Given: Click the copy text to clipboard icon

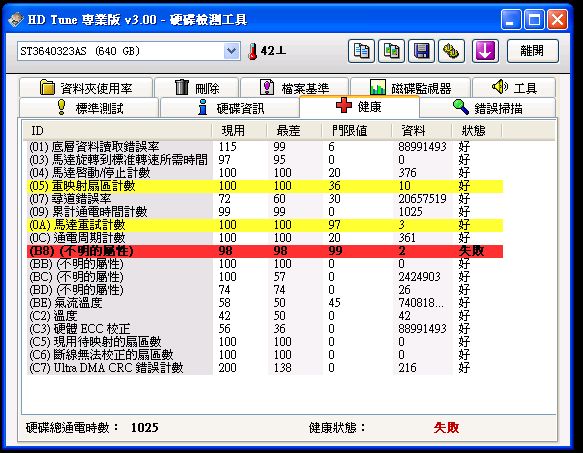Looking at the screenshot, I should point(361,51).
